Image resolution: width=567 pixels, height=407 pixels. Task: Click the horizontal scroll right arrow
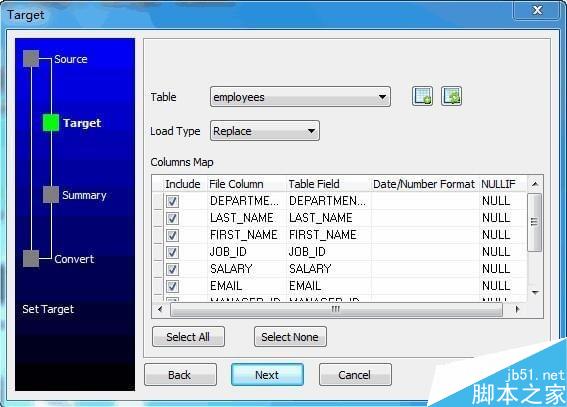coord(517,309)
